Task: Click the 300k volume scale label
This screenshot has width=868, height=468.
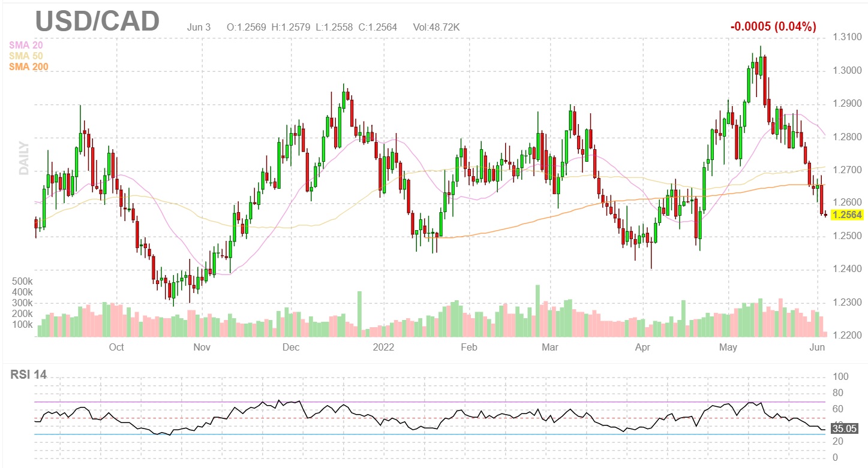Action: 22,303
